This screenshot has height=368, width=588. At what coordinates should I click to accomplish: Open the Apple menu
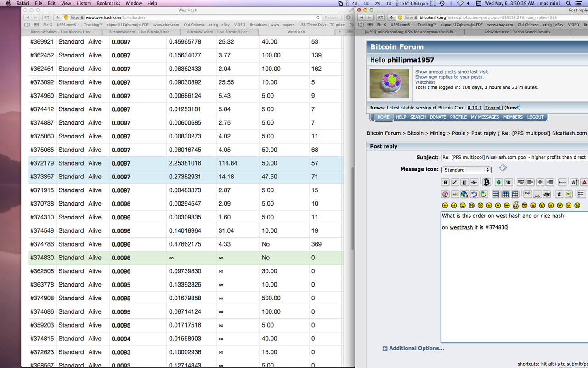pos(8,3)
